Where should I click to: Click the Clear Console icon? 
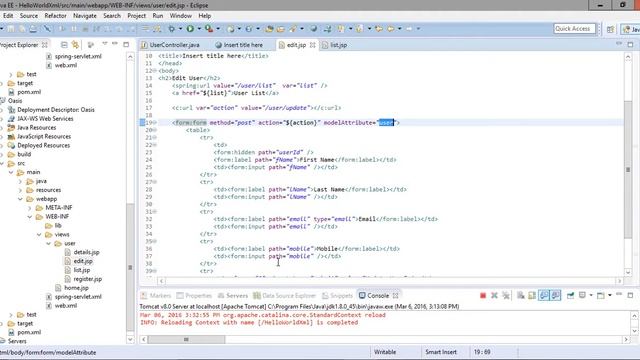tap(521, 295)
